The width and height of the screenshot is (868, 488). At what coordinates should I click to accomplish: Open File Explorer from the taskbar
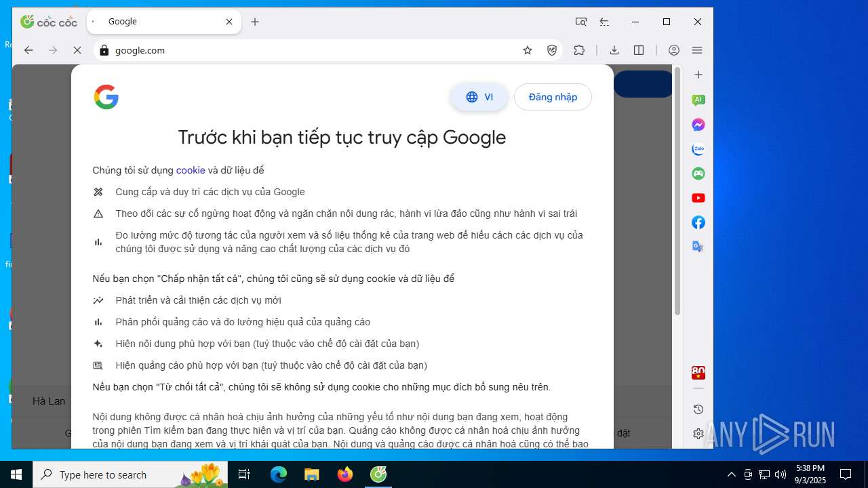tap(312, 474)
